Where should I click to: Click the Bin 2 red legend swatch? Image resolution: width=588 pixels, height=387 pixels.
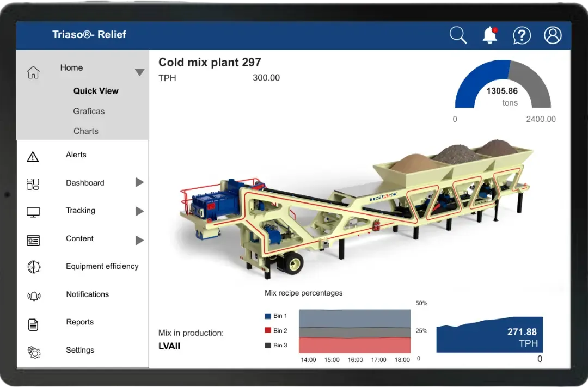tap(268, 331)
